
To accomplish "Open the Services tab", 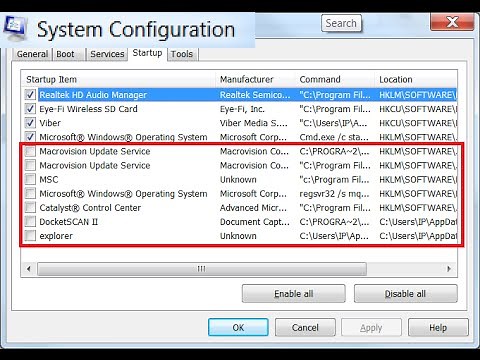I will coord(107,54).
